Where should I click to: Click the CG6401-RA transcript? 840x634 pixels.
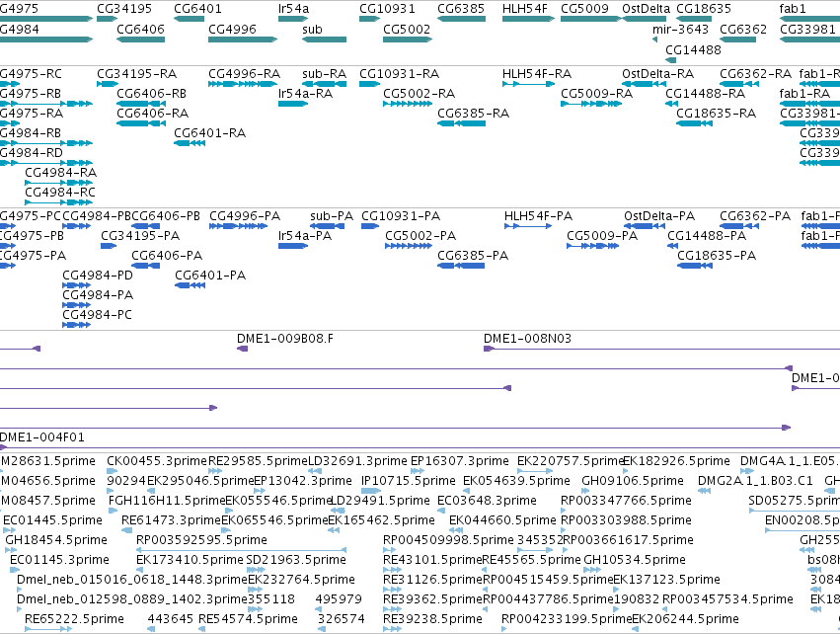click(x=190, y=143)
